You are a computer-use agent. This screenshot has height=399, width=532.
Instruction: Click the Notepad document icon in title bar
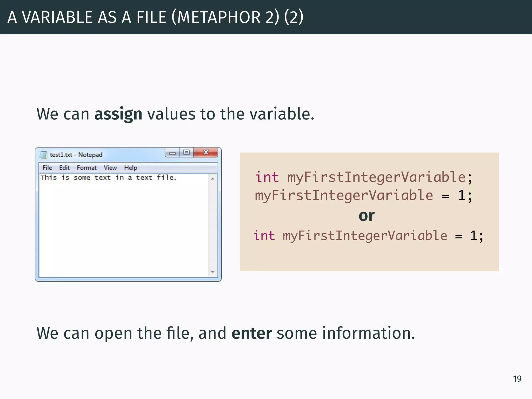(43, 155)
